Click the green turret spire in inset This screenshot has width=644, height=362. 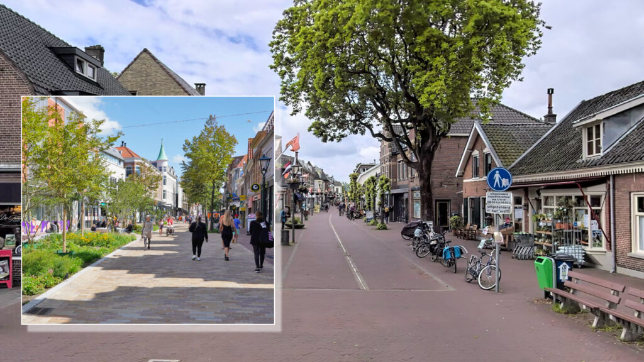[162, 152]
